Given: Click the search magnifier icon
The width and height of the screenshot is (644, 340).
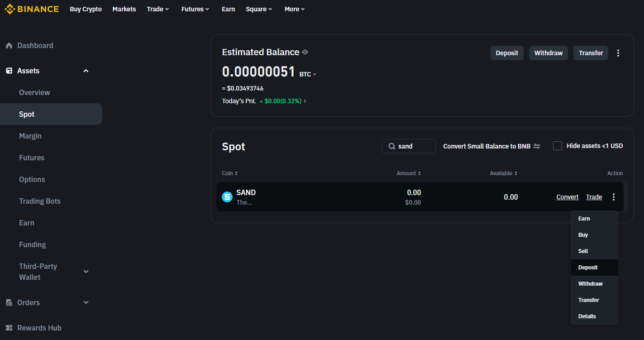Looking at the screenshot, I should (392, 146).
